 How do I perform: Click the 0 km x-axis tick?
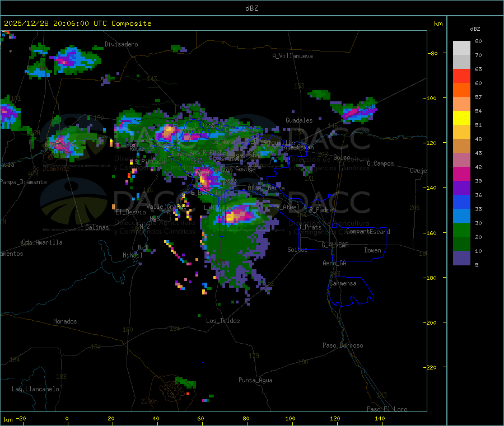67,418
